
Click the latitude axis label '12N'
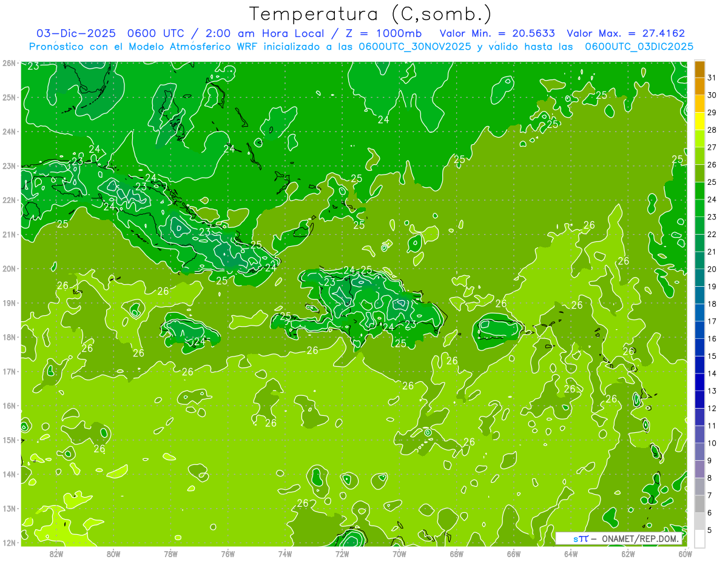pyautogui.click(x=8, y=543)
